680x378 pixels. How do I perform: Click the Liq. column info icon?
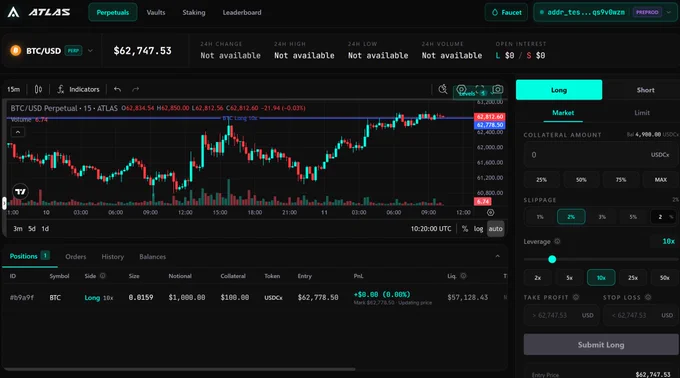point(463,276)
